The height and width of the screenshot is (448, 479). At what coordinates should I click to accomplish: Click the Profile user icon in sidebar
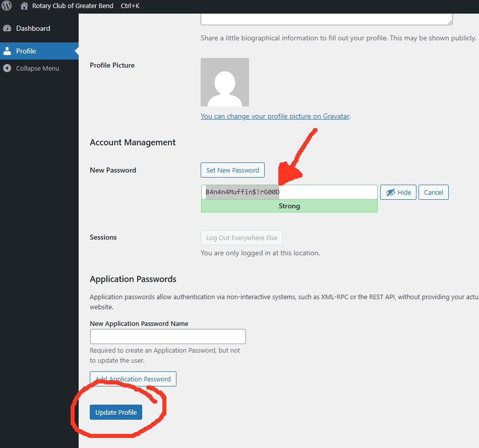(7, 51)
